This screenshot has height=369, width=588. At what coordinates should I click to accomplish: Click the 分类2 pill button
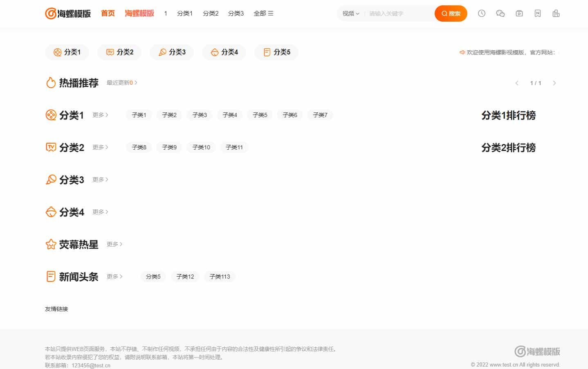pos(119,52)
